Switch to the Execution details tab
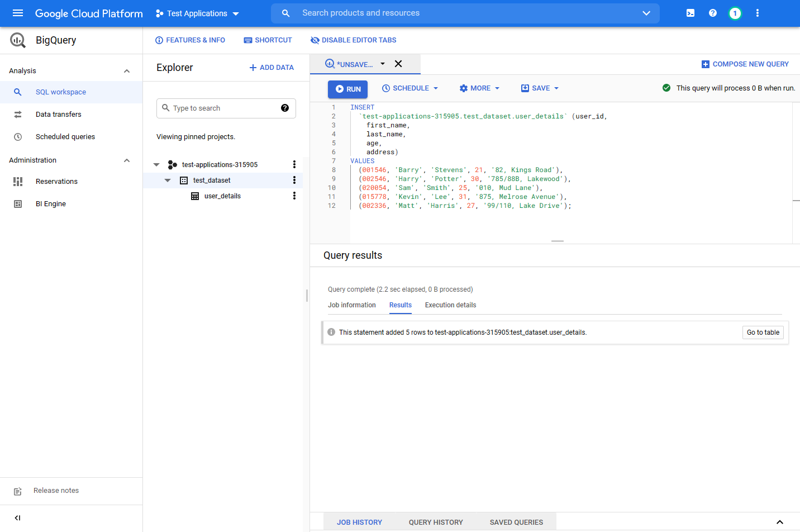The image size is (800, 532). click(450, 305)
